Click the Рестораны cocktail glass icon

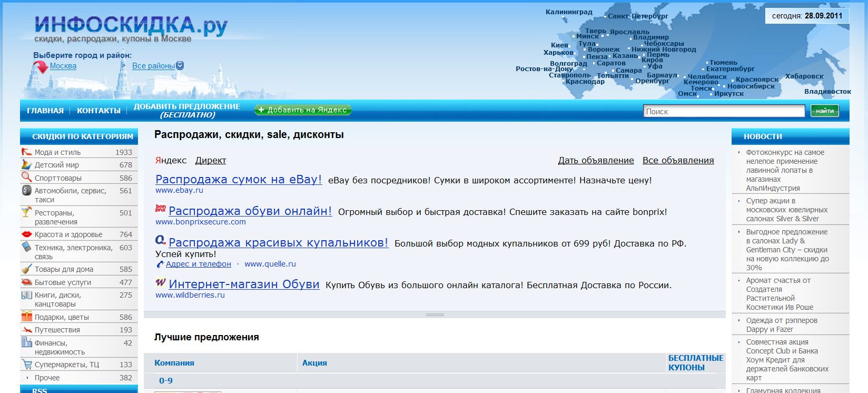coord(26,212)
